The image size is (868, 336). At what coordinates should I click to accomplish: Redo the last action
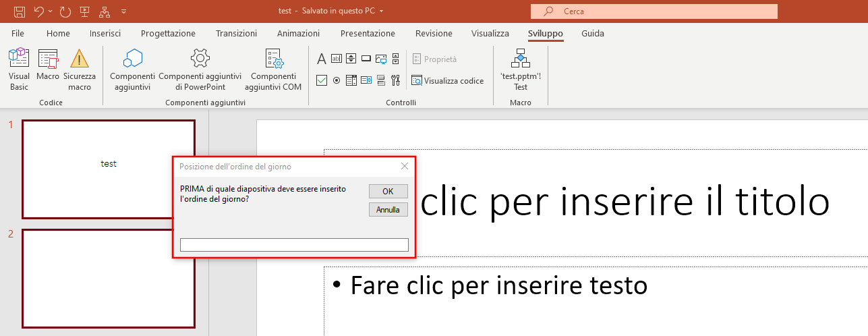coord(65,11)
